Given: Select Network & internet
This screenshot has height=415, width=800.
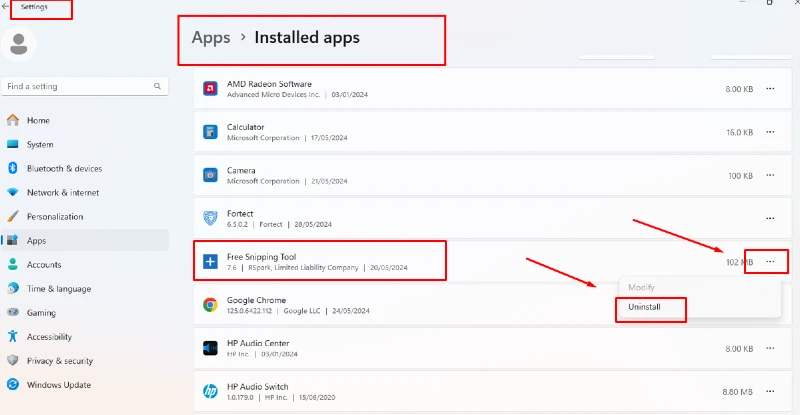Looking at the screenshot, I should [x=63, y=192].
